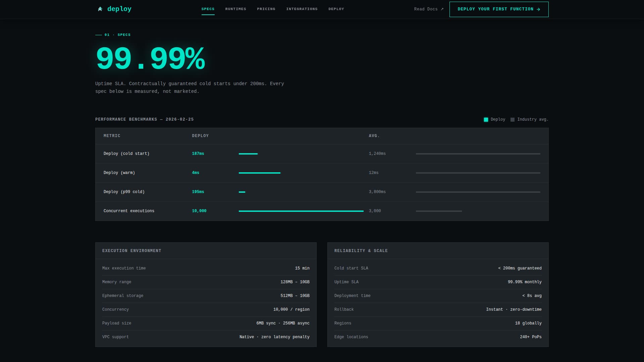
Task: Select the Max execution time spec row
Action: 206,268
